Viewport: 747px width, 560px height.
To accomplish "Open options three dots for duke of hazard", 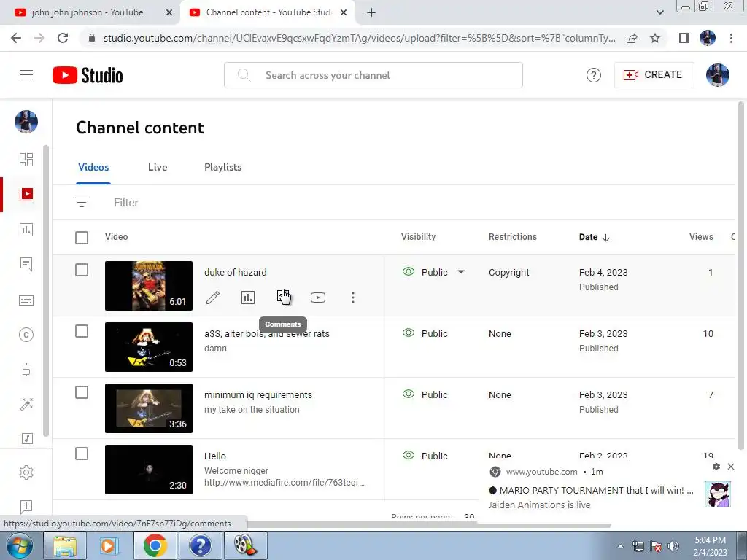I will pyautogui.click(x=353, y=297).
